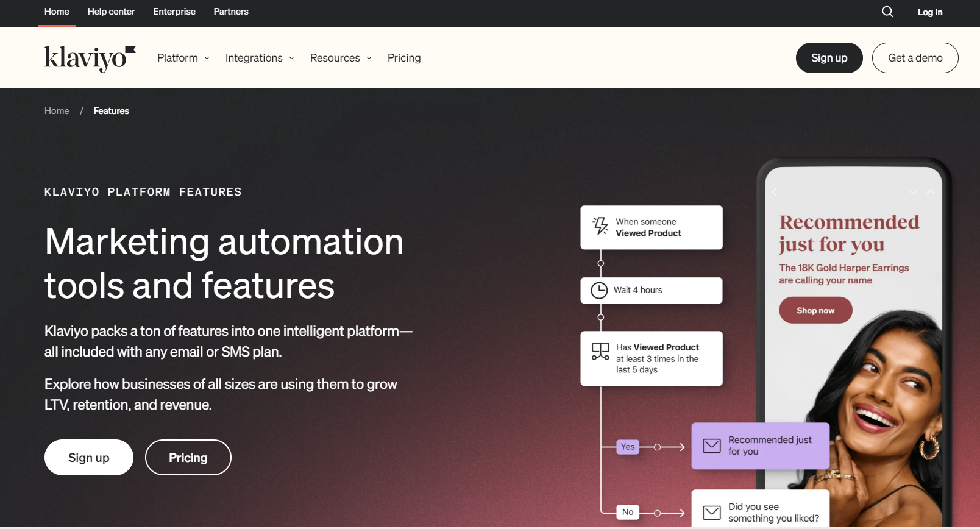
Task: Expand the Integrations dropdown menu
Action: coord(260,58)
